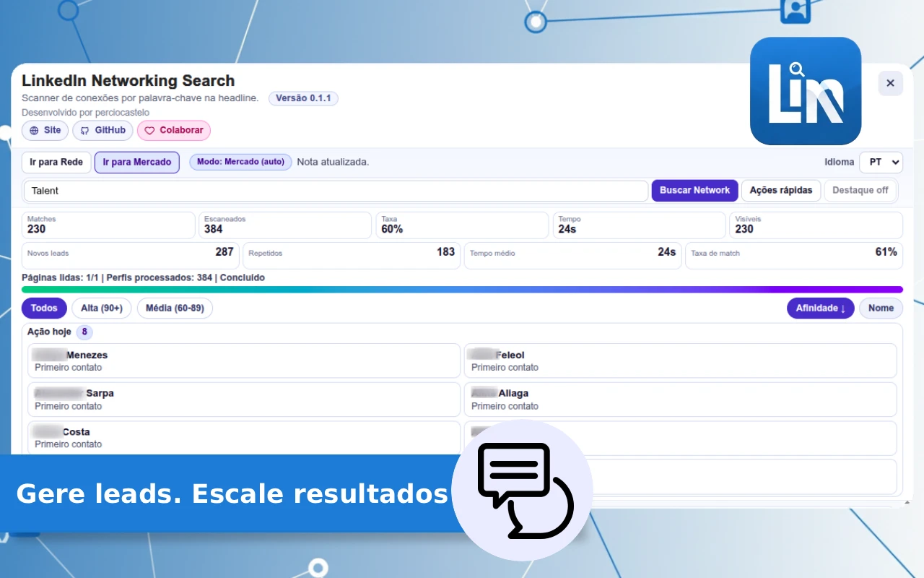Toggle the Destaque off button
Viewport: 924px width, 578px height.
860,191
